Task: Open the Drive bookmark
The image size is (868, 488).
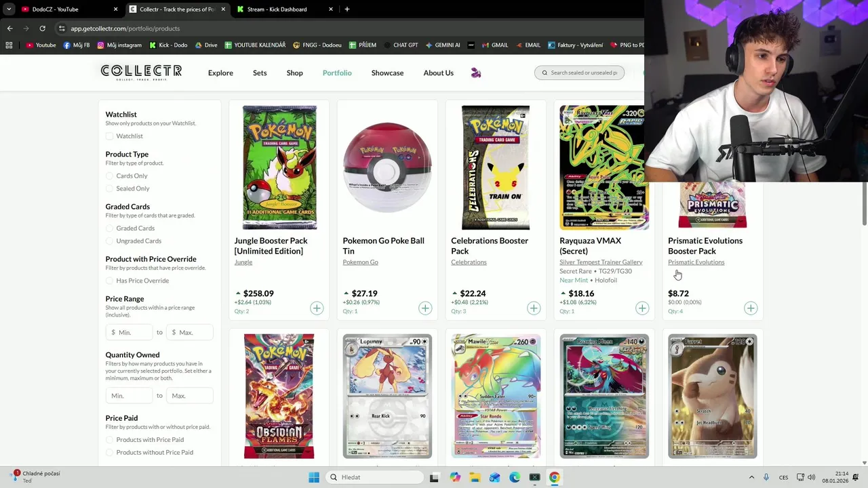Action: click(x=205, y=45)
